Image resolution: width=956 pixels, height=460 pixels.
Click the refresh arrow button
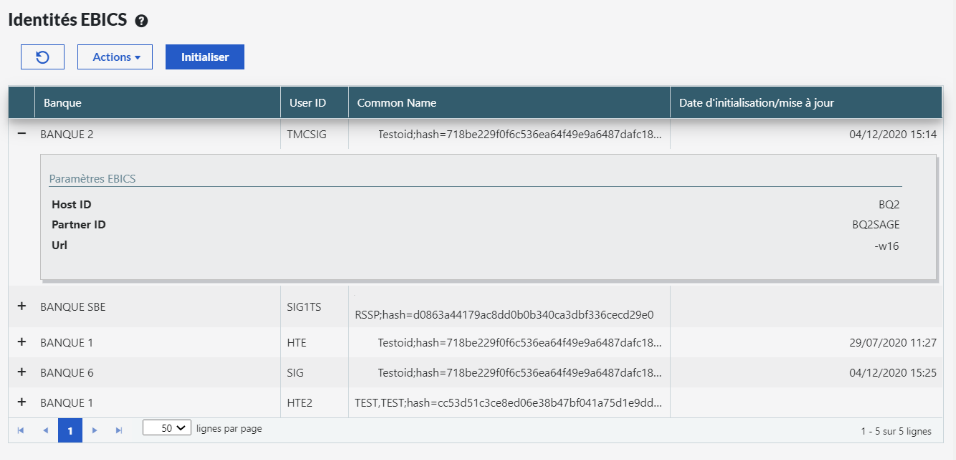43,57
